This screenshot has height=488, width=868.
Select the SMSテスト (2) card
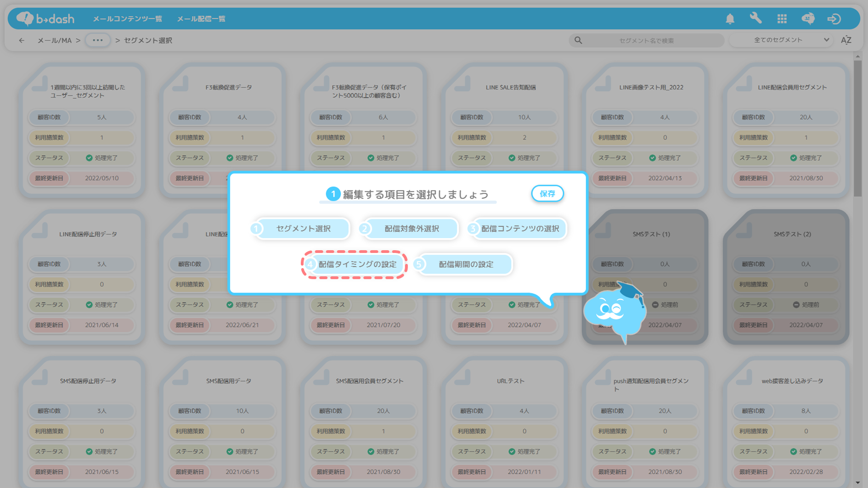coord(786,277)
